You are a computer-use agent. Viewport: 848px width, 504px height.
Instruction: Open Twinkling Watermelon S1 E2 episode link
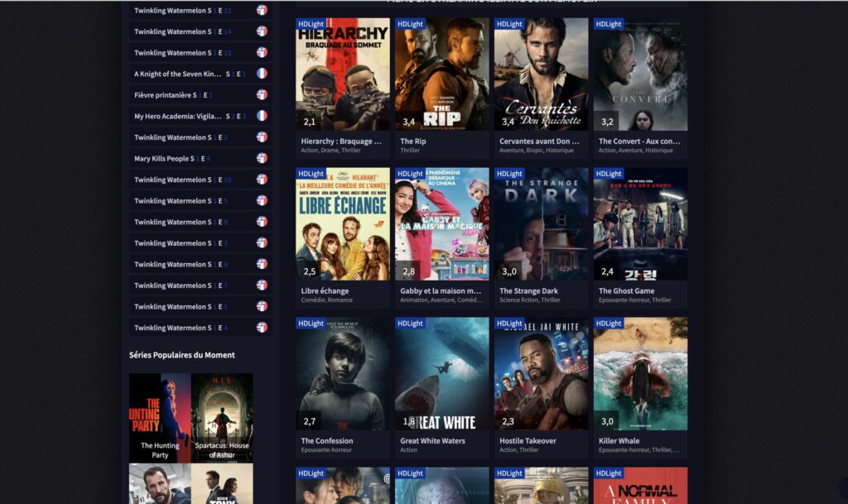pyautogui.click(x=181, y=137)
